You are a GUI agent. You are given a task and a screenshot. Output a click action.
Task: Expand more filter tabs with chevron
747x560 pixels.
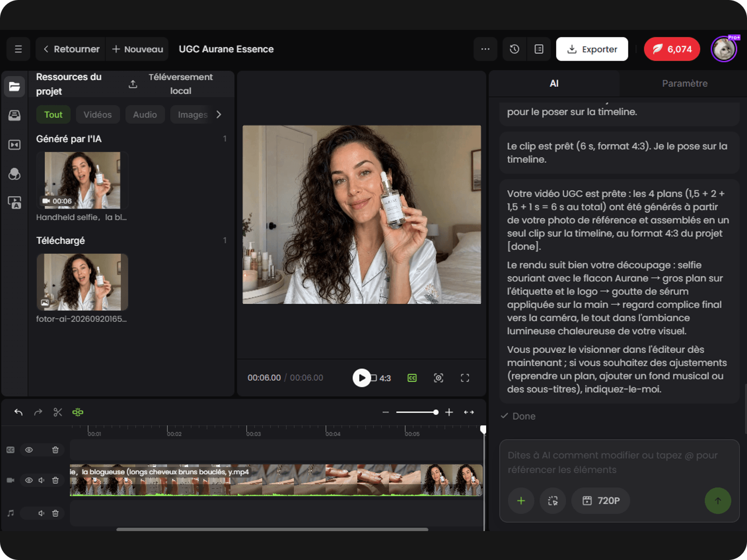[x=218, y=114]
